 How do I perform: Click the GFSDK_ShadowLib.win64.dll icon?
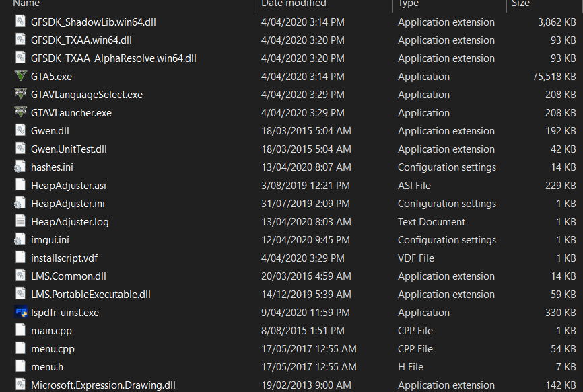tap(20, 22)
